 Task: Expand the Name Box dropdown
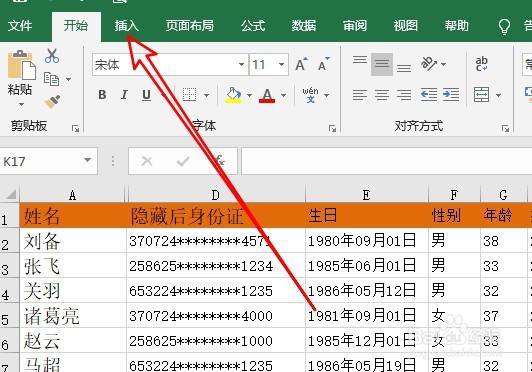click(x=88, y=160)
